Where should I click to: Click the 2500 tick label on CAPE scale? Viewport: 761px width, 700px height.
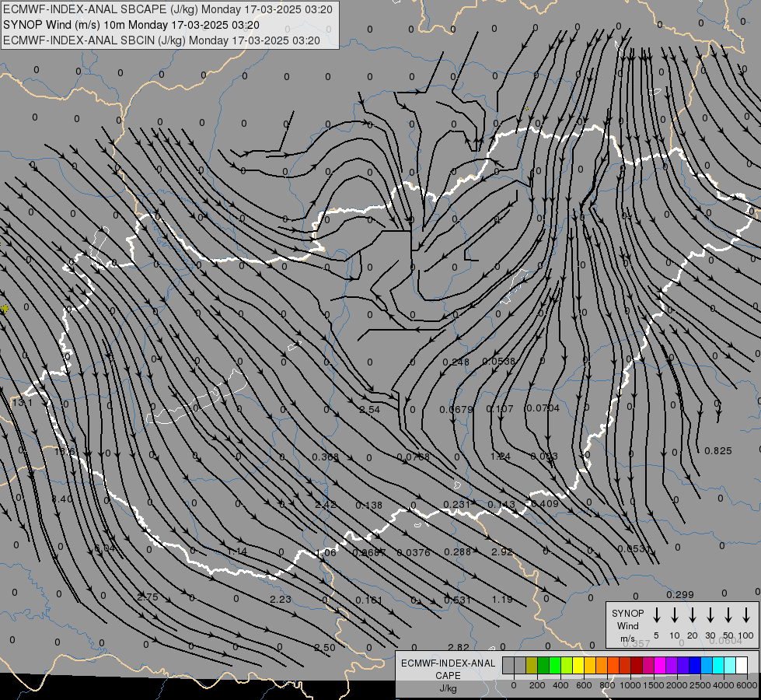click(700, 685)
